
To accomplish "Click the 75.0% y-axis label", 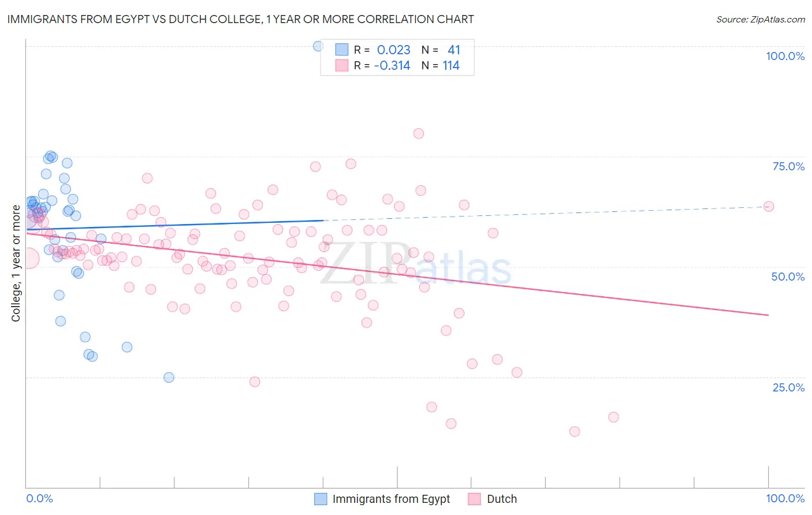I will [x=788, y=166].
